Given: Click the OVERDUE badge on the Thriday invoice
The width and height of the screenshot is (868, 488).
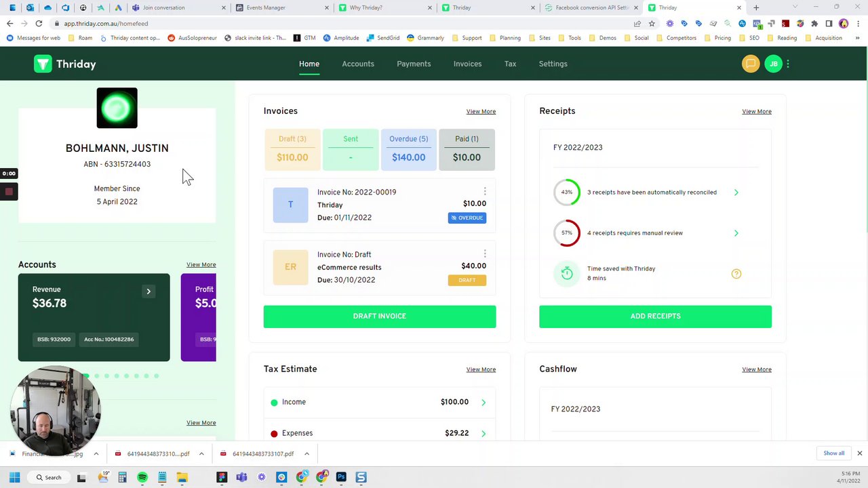Looking at the screenshot, I should pyautogui.click(x=467, y=218).
